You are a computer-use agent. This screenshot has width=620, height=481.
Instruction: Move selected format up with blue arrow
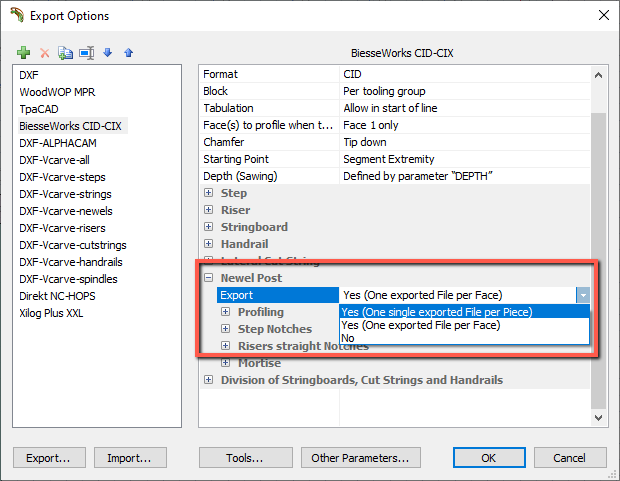[129, 52]
